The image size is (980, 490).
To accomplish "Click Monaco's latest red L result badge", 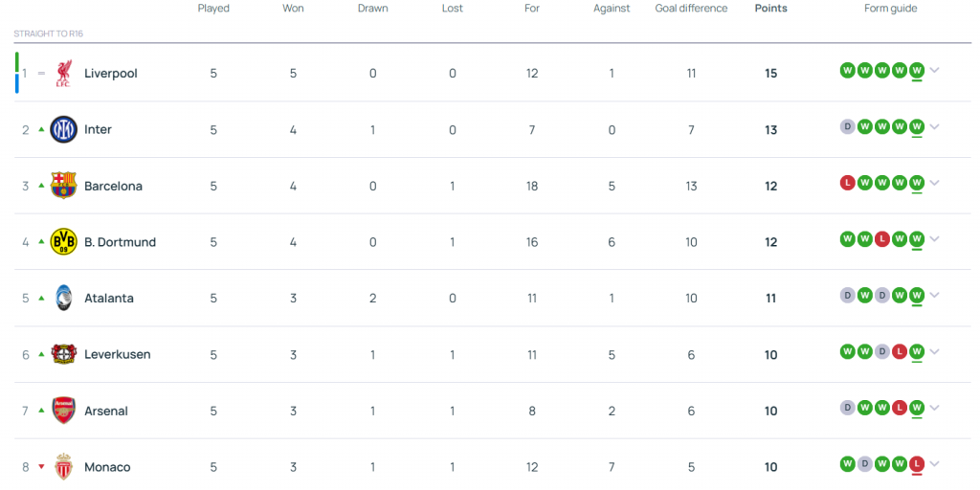I will click(x=917, y=464).
